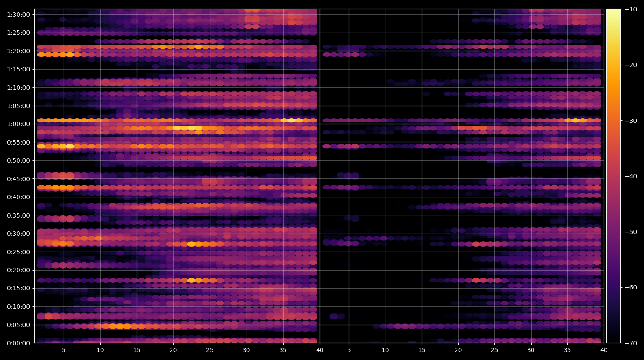The height and width of the screenshot is (360, 644).
Task: Choose the 0:35:00 time label
Action: click(x=19, y=215)
